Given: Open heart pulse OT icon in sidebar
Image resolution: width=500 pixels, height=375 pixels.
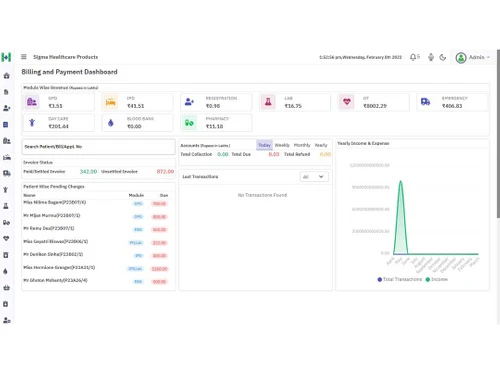Looking at the screenshot, I should pos(6,239).
